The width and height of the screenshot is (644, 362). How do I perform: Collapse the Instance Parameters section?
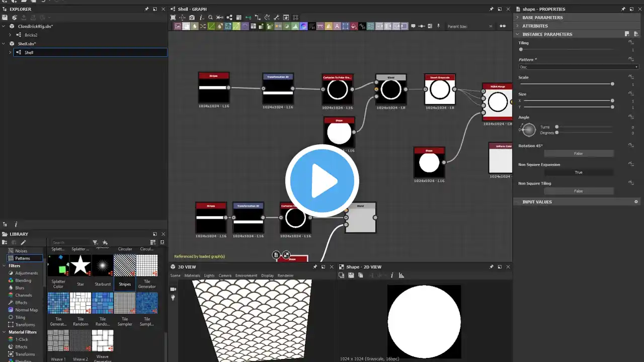517,34
